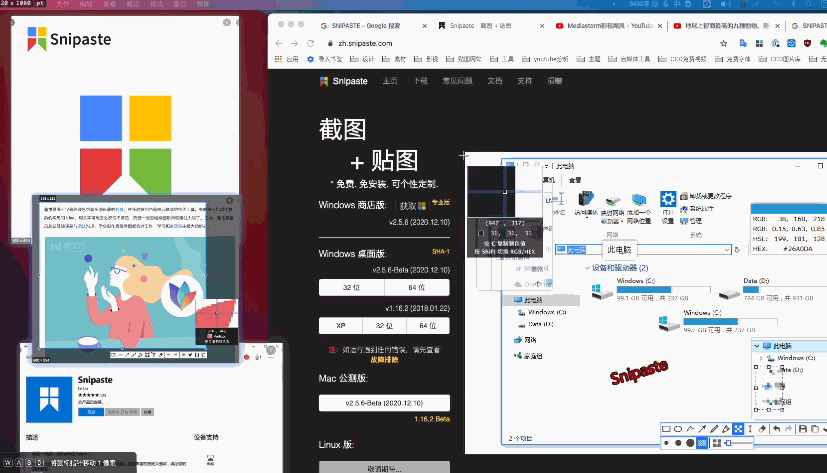Collapse 此电脑 tree node in demo

coord(757,346)
